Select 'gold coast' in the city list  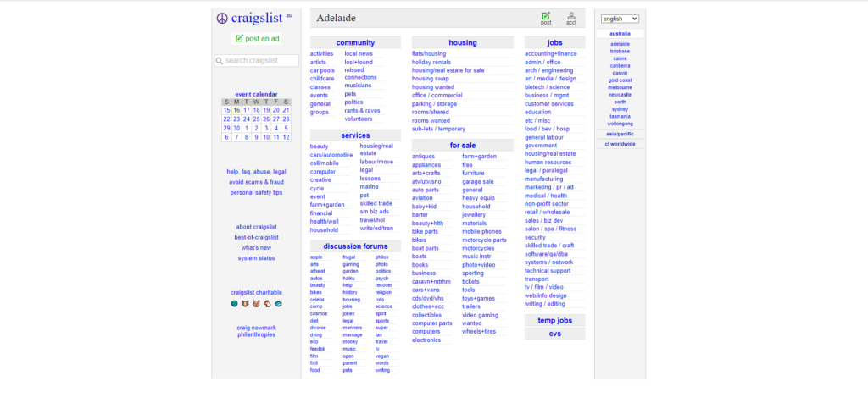pyautogui.click(x=620, y=80)
